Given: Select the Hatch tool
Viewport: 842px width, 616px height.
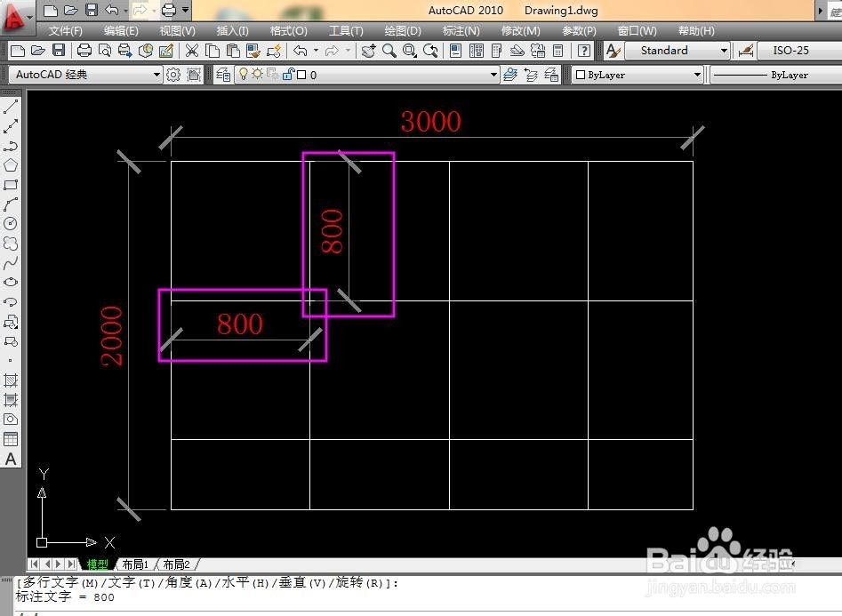Looking at the screenshot, I should click(11, 380).
